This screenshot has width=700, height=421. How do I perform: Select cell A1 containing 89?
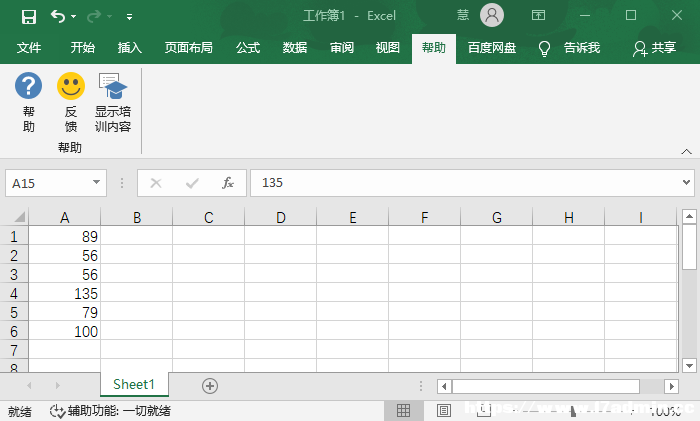pyautogui.click(x=65, y=236)
